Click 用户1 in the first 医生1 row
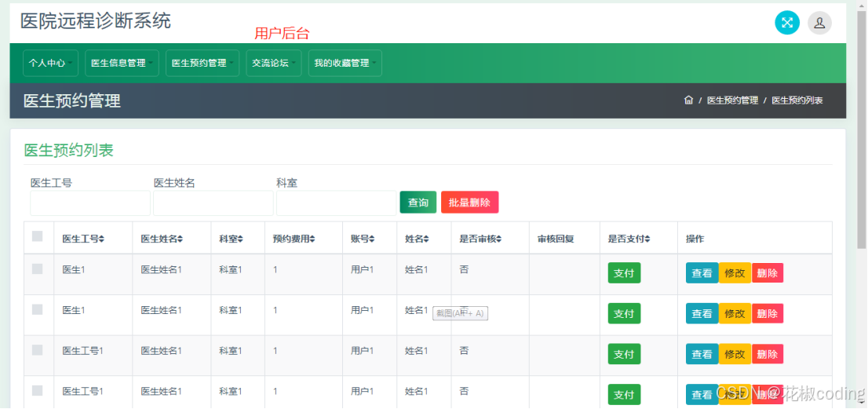868x409 pixels. pyautogui.click(x=362, y=269)
